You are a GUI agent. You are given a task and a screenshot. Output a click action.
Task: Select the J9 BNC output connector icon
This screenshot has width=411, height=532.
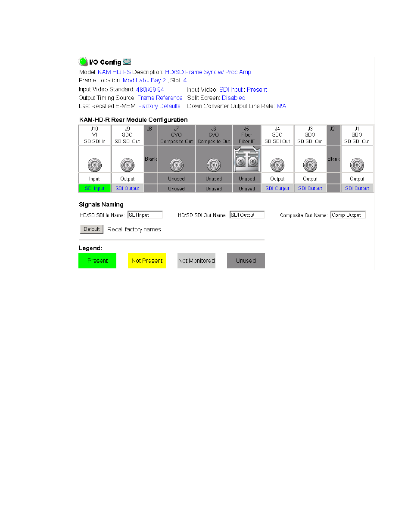coord(128,165)
